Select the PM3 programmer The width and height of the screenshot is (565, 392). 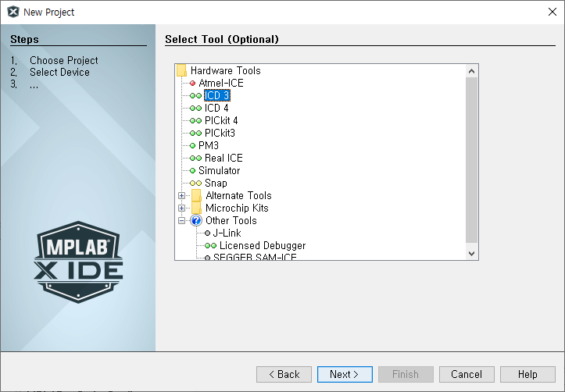coord(209,145)
